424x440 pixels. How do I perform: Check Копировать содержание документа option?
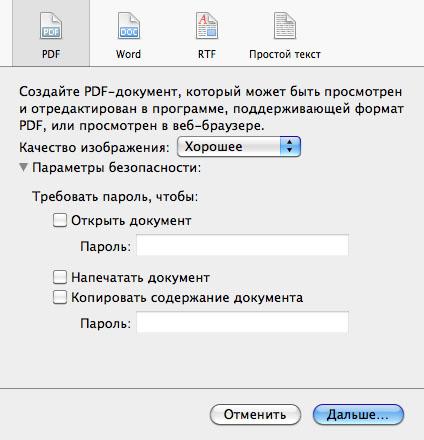60,297
